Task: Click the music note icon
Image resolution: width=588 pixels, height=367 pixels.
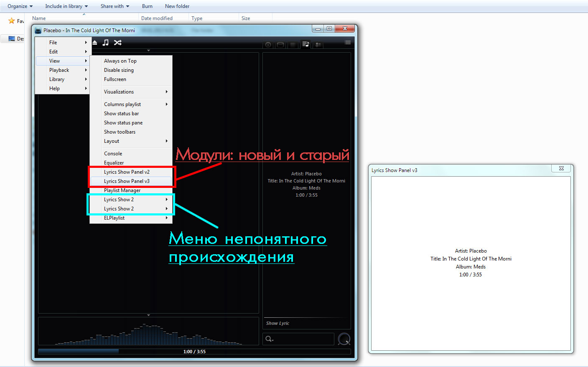Action: [106, 43]
